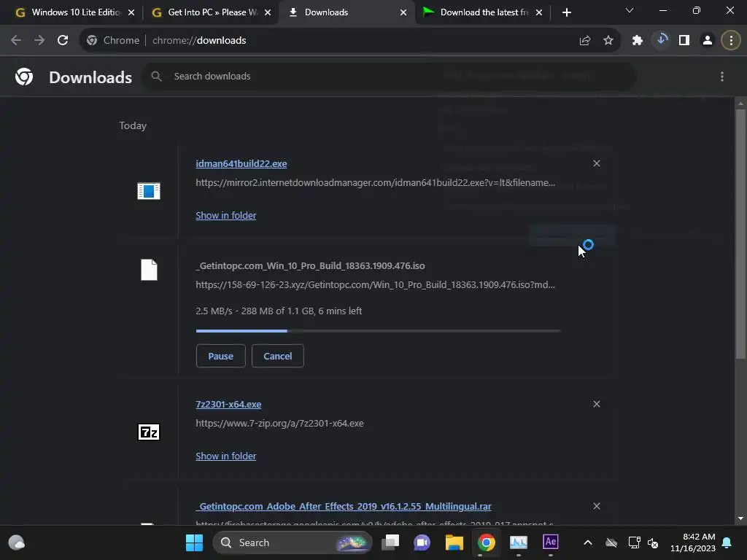Screen dimensions: 747x560
Task: Open the Windows Start menu
Action: click(194, 542)
